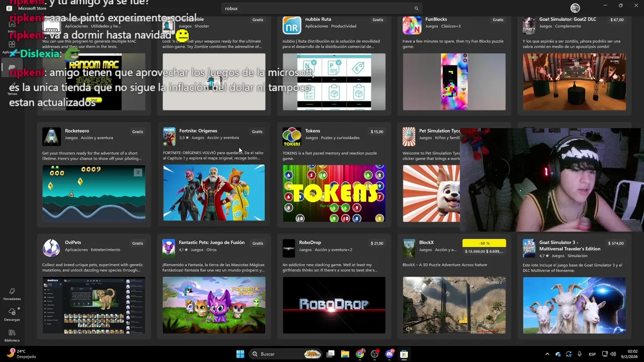Open the BlockX app icon
This screenshot has width=644, height=362.
409,248
